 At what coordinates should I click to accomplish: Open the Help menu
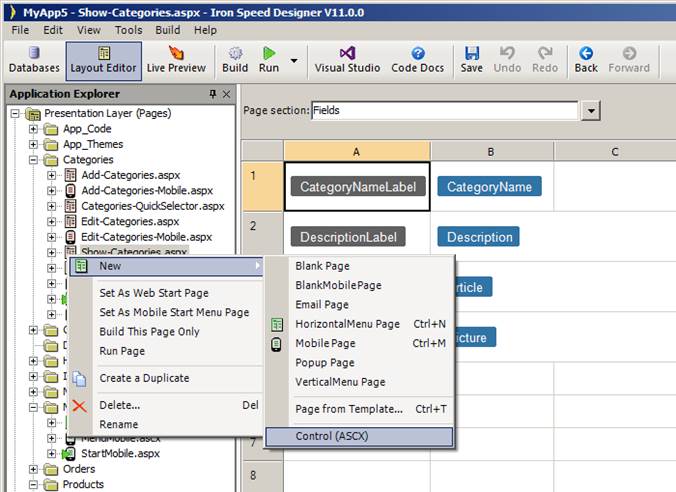(x=205, y=30)
